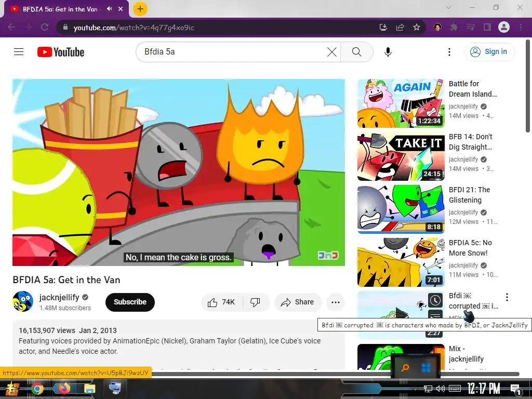
Task: Add Bfdi corrupted video to Watch later clock
Action: point(435,300)
